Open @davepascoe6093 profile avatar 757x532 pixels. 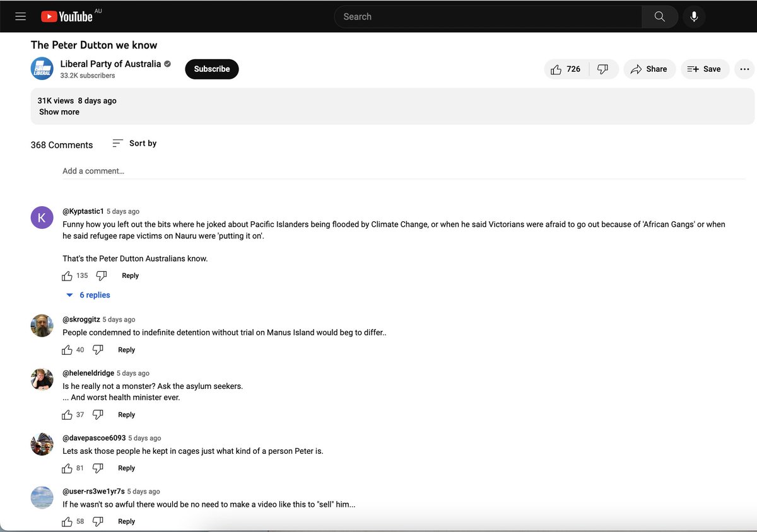pos(42,444)
